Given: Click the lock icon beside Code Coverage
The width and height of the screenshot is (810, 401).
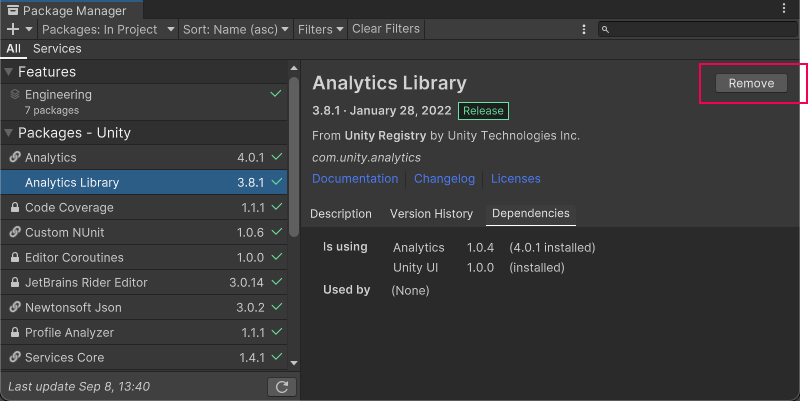Looking at the screenshot, I should click(15, 208).
